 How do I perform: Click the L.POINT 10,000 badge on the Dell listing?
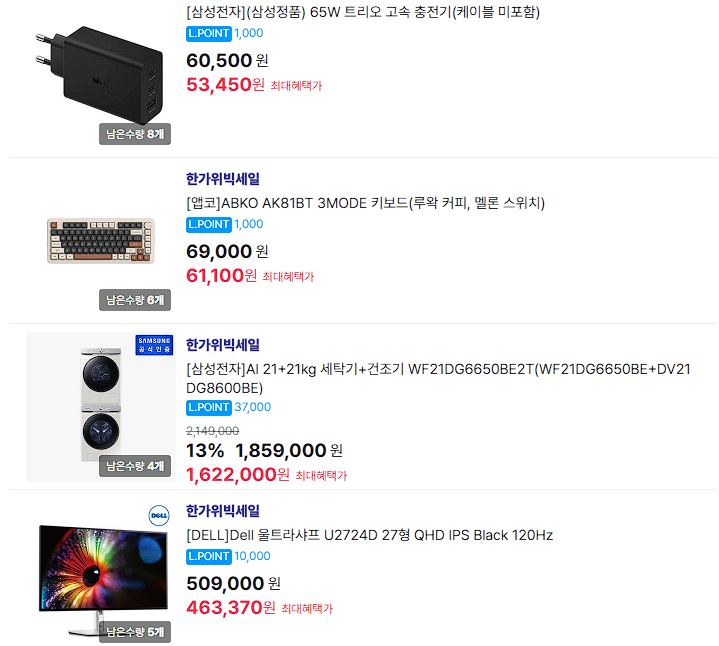click(x=228, y=556)
